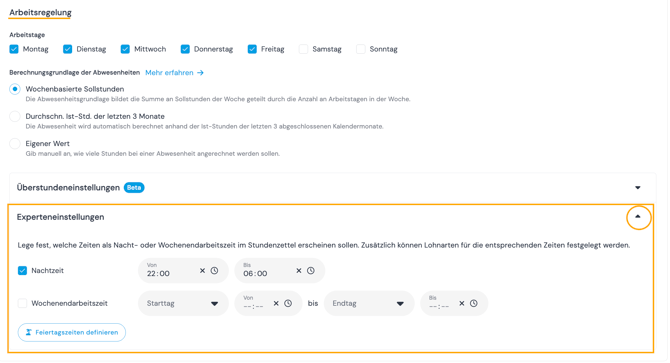Open clock picker for Wochenendarbeitszeit Von
The height and width of the screenshot is (363, 670).
pos(288,304)
